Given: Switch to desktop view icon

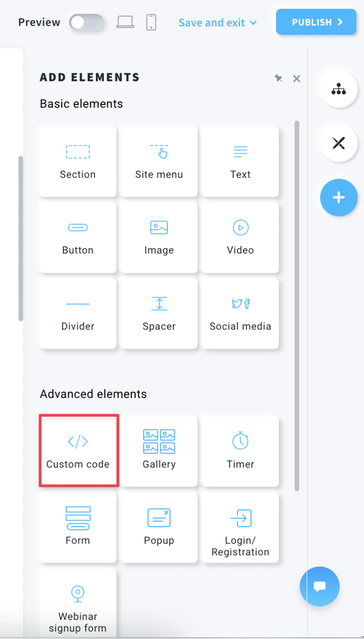Looking at the screenshot, I should [x=125, y=22].
